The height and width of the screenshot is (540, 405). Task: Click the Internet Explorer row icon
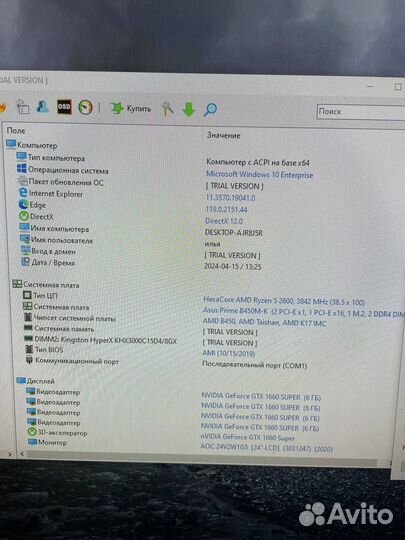pyautogui.click(x=23, y=193)
